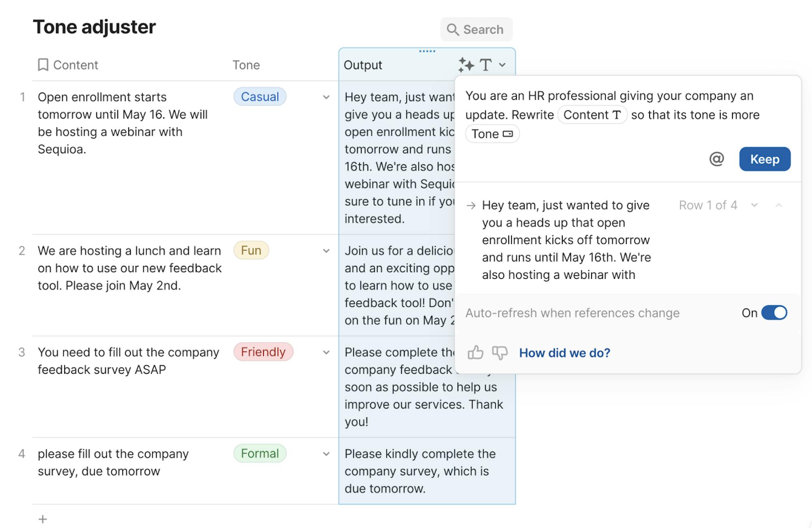The width and height of the screenshot is (812, 528).
Task: Go to next row preview with down chevron
Action: click(754, 205)
